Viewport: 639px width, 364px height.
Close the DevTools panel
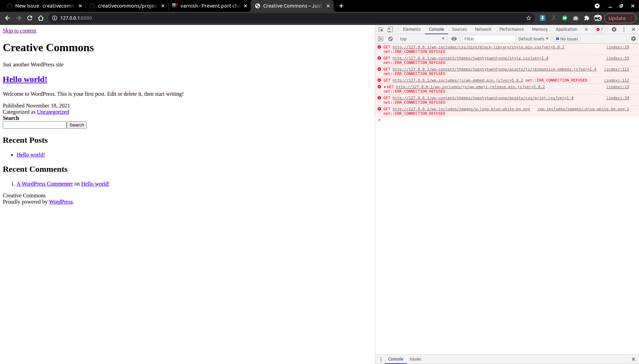[x=633, y=29]
